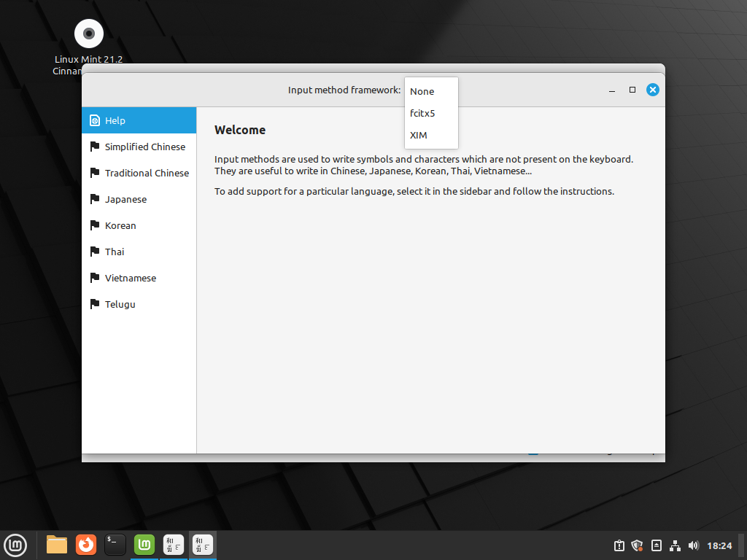Launch the terminal from the taskbar
Viewport: 747px width, 560px height.
point(115,545)
